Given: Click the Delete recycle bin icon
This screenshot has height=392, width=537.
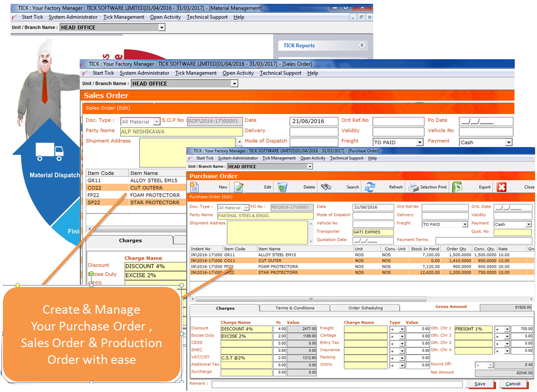Looking at the screenshot, I should tap(282, 187).
